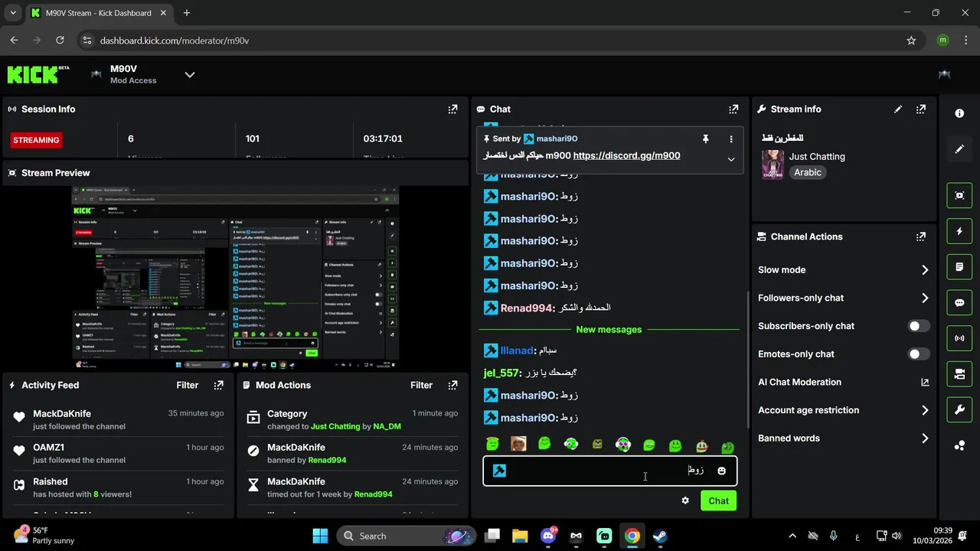Click the Stream Preview thumbnail
The image size is (980, 551).
[x=235, y=277]
